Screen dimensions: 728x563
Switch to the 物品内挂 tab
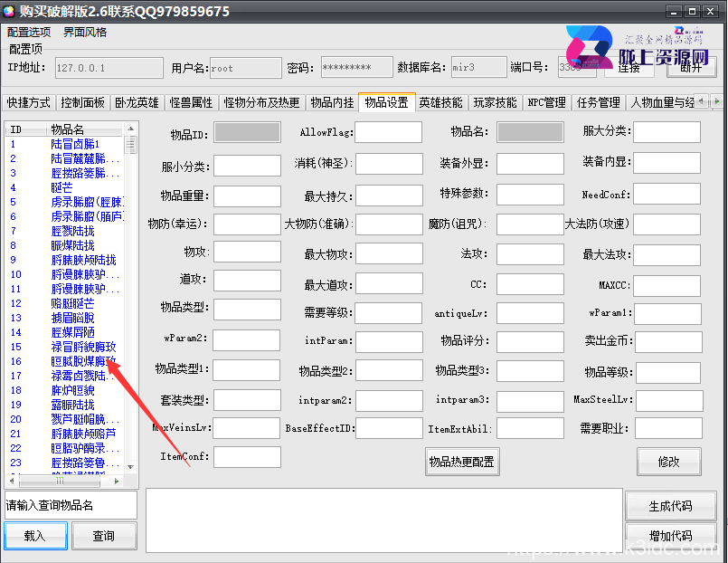(332, 102)
